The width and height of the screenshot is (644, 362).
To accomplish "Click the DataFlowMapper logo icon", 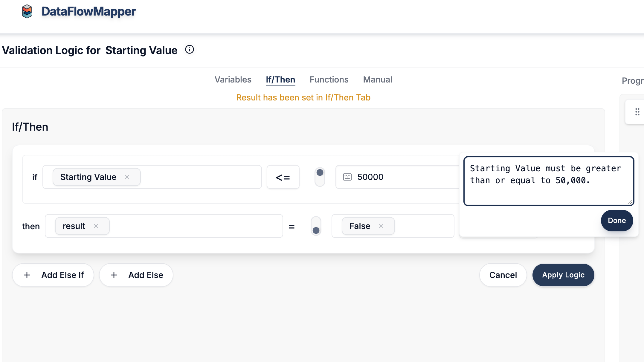I will (x=27, y=12).
